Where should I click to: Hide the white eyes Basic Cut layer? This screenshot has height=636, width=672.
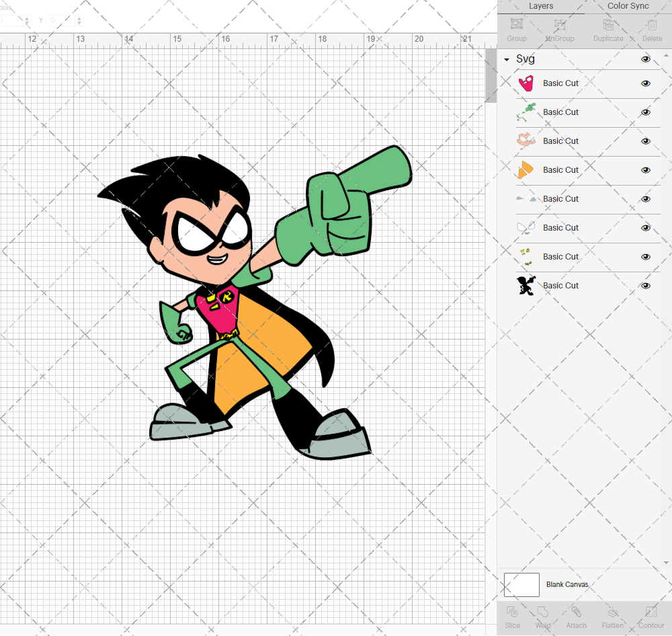pos(645,228)
